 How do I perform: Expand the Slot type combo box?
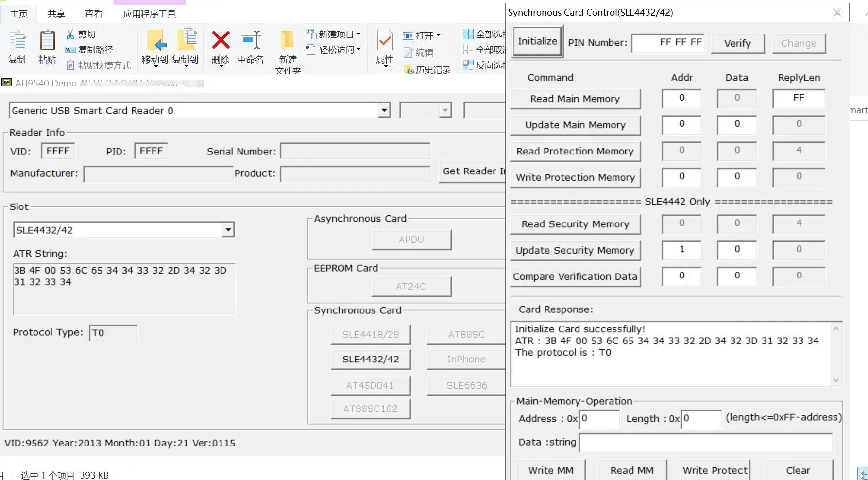coord(227,229)
